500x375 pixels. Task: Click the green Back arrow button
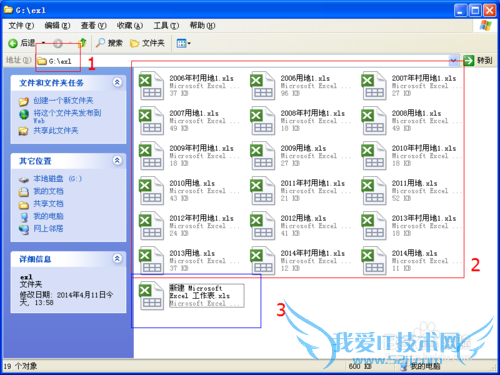point(13,43)
